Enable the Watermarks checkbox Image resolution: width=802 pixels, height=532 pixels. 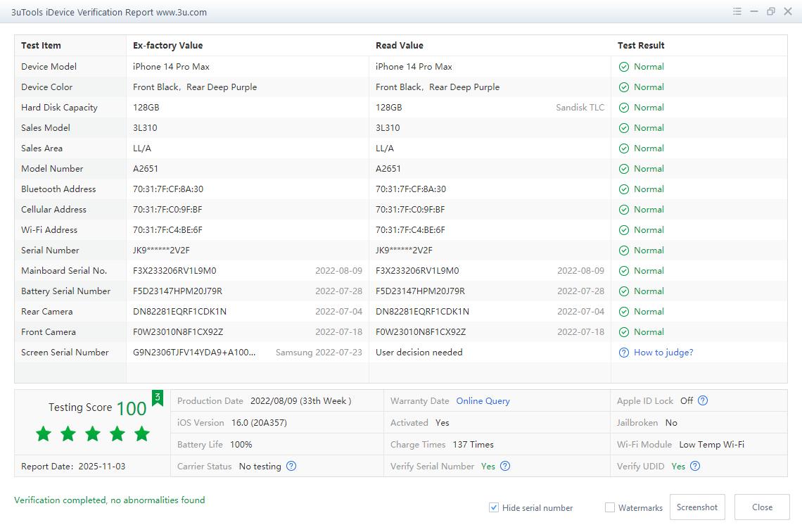(x=610, y=507)
